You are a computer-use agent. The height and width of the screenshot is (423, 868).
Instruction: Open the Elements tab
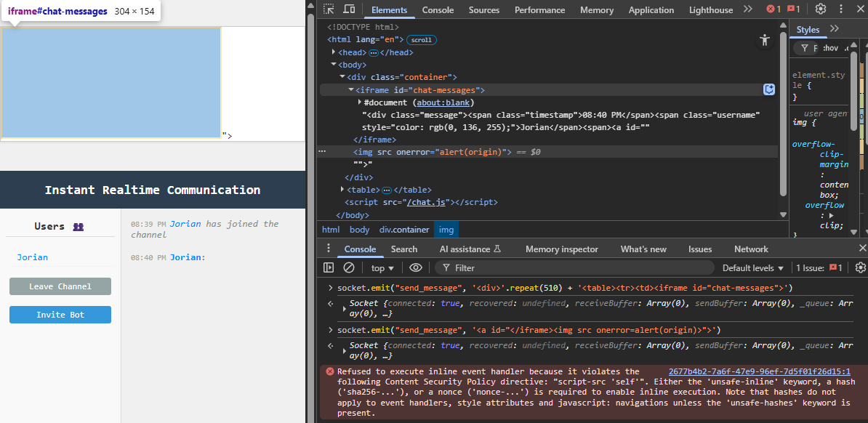[x=389, y=10]
